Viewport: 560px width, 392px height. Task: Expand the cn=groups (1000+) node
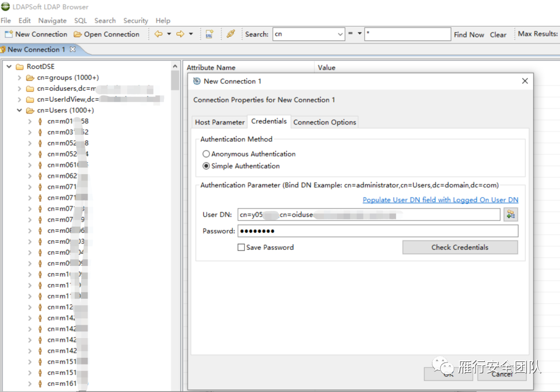coord(20,78)
